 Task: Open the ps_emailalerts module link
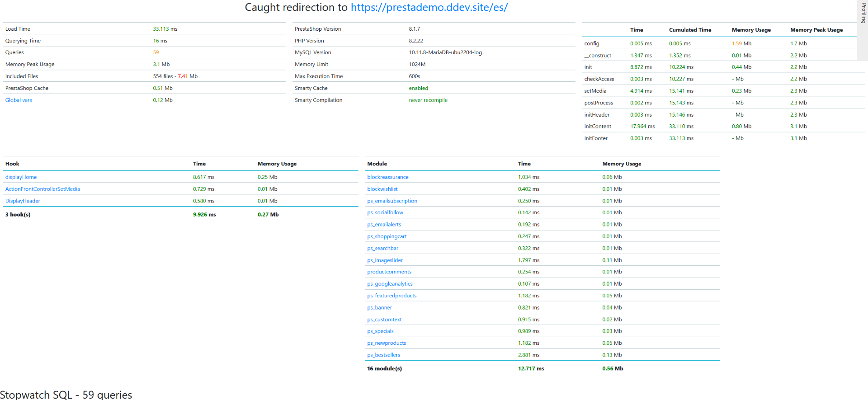[x=384, y=224]
